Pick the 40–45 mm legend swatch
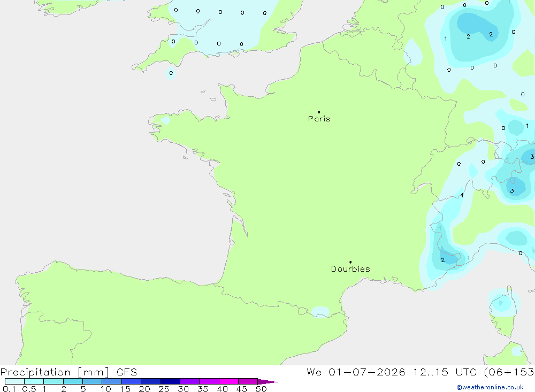Screen dimensions: 535x392 pos(228,381)
